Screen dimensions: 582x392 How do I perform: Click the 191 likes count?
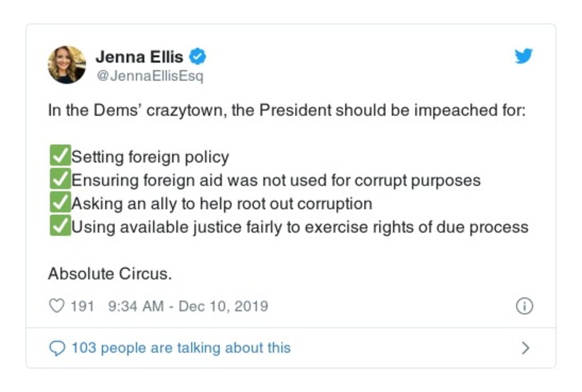tap(82, 306)
